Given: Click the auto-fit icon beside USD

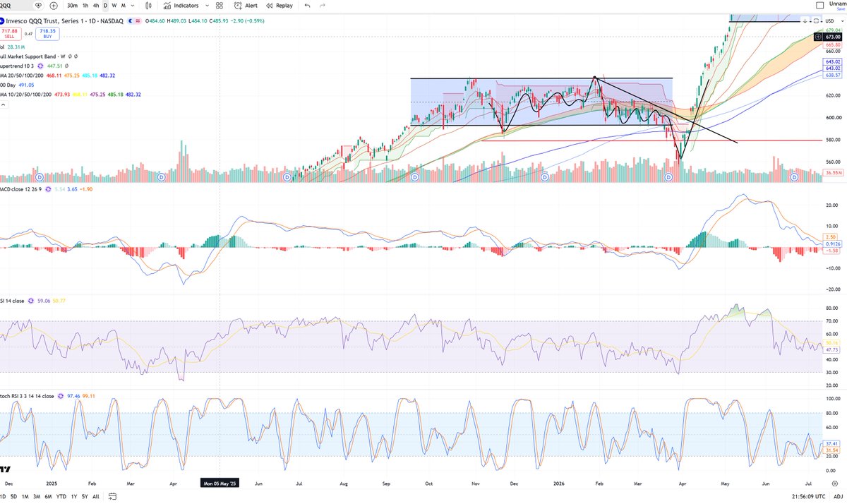Looking at the screenshot, I should point(817,21).
